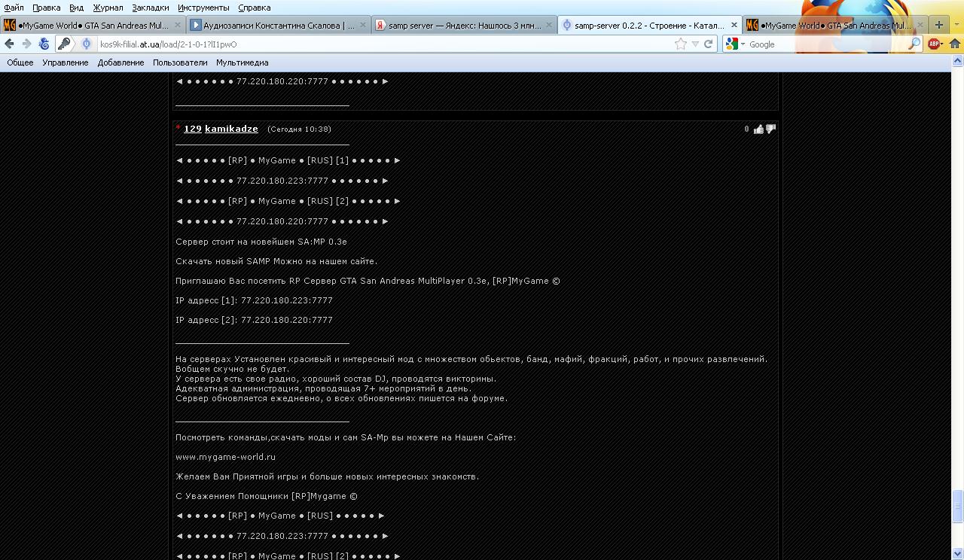This screenshot has width=964, height=560.
Task: Open the Справка menu
Action: point(254,8)
